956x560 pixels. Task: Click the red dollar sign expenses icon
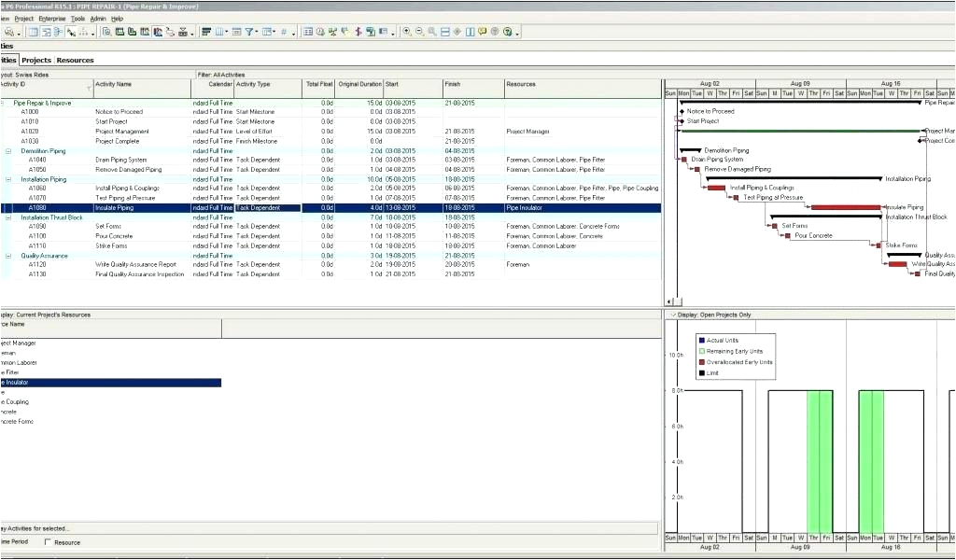coord(358,32)
